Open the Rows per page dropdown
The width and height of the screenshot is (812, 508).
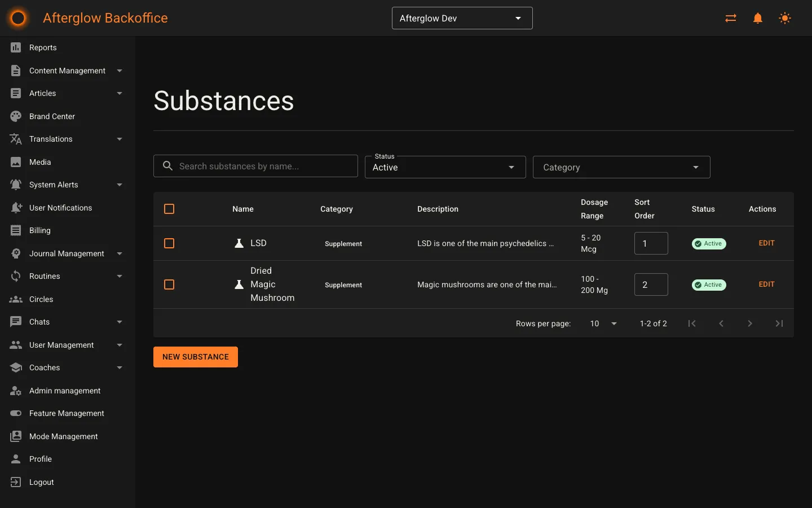(x=602, y=323)
